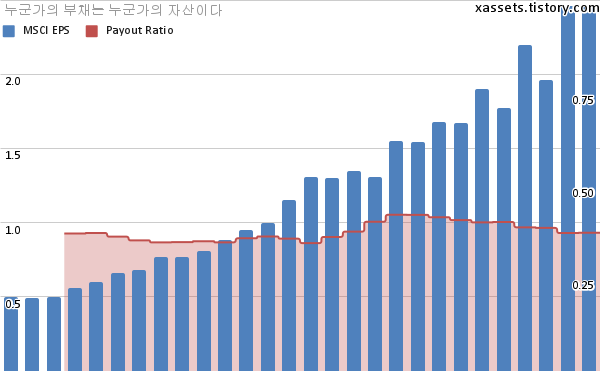Image resolution: width=600 pixels, height=371 pixels.
Task: Select the MSCI EPS legend label
Action: pos(46,30)
